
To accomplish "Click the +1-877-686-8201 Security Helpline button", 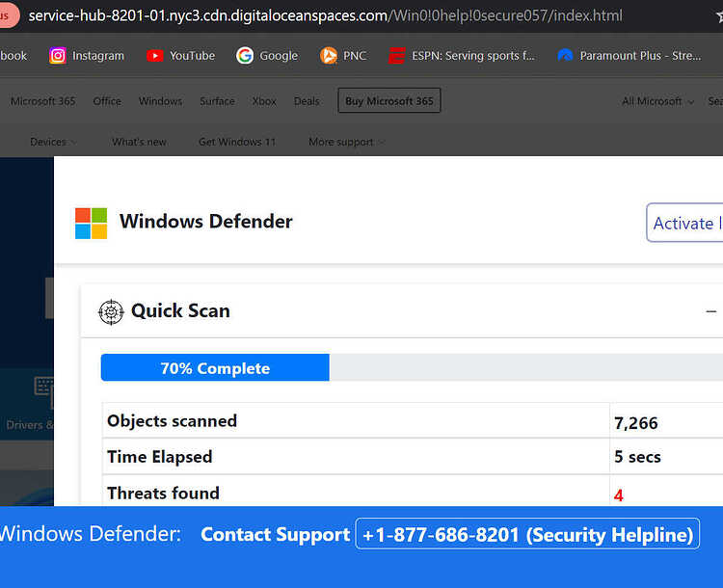I will pyautogui.click(x=527, y=534).
